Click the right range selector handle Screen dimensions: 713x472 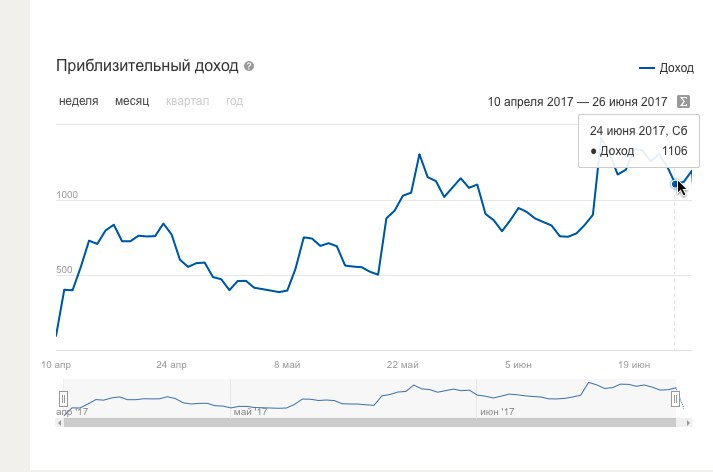click(x=676, y=399)
